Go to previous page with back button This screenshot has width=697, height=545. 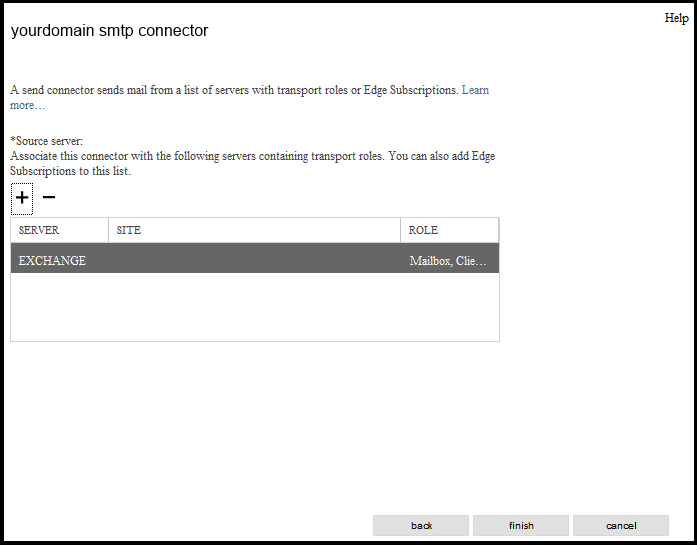(x=421, y=525)
